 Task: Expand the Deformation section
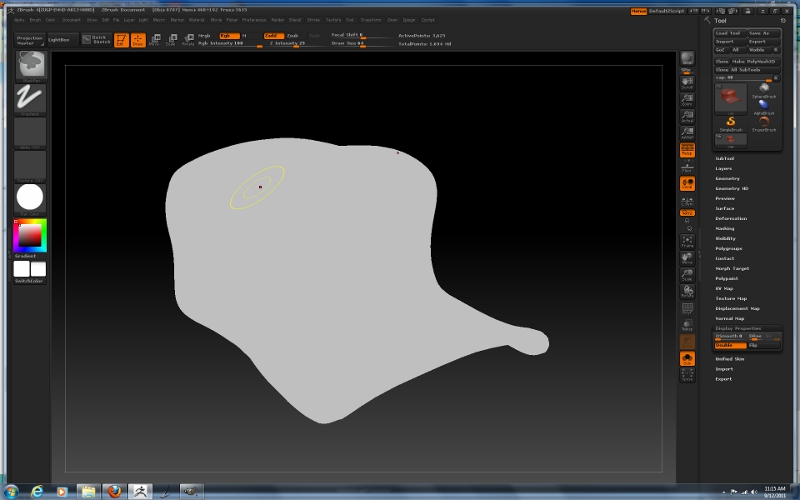[731, 219]
